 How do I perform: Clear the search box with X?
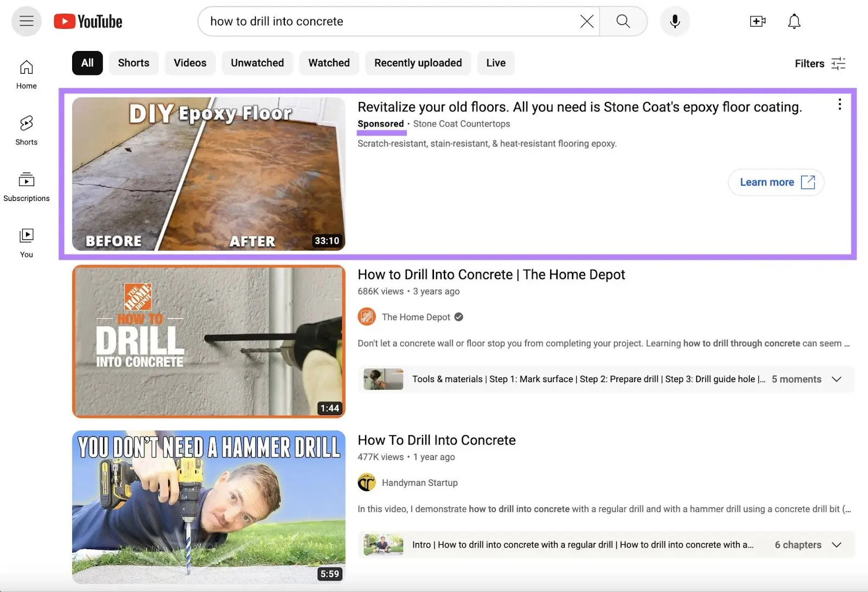point(586,21)
